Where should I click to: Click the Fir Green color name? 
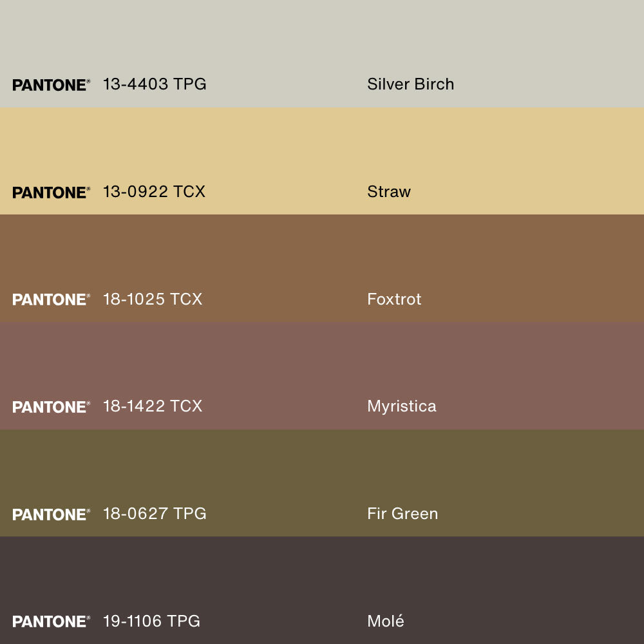(402, 513)
